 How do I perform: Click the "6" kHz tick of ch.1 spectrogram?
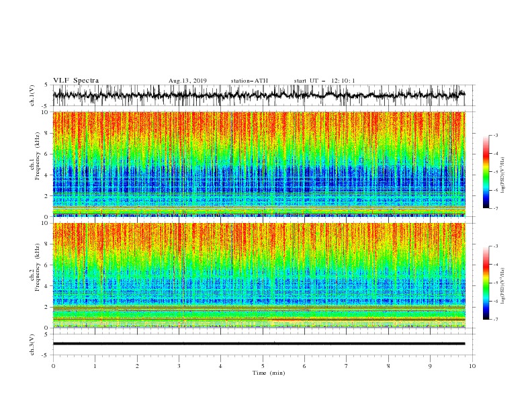47,154
